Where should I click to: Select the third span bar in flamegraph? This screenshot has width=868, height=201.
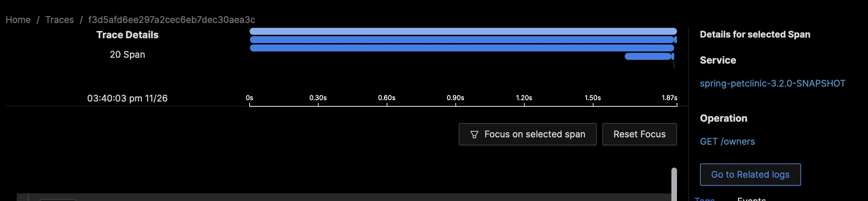click(462, 48)
